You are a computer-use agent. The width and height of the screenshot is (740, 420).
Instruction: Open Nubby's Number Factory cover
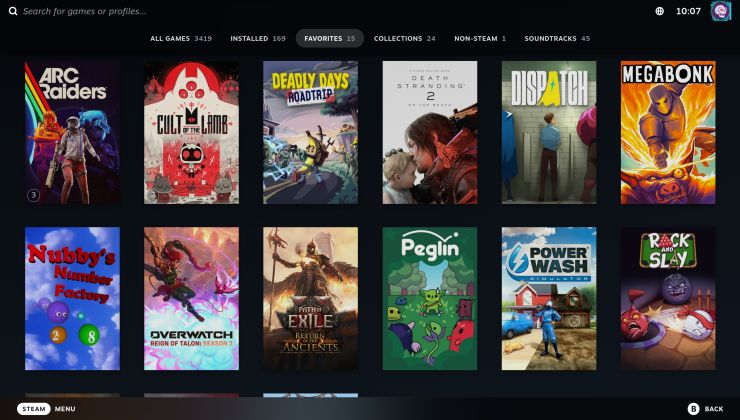72,299
